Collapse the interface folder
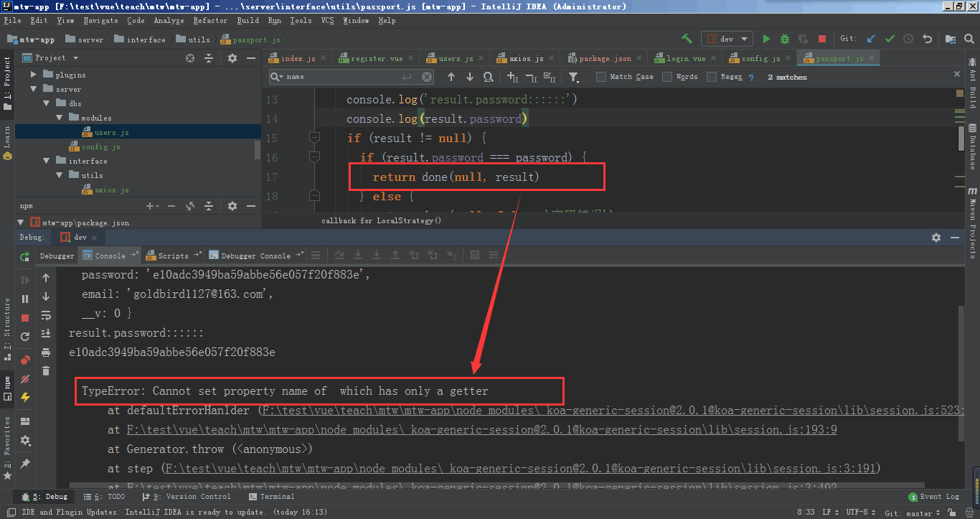Image resolution: width=980 pixels, height=519 pixels. [x=47, y=161]
